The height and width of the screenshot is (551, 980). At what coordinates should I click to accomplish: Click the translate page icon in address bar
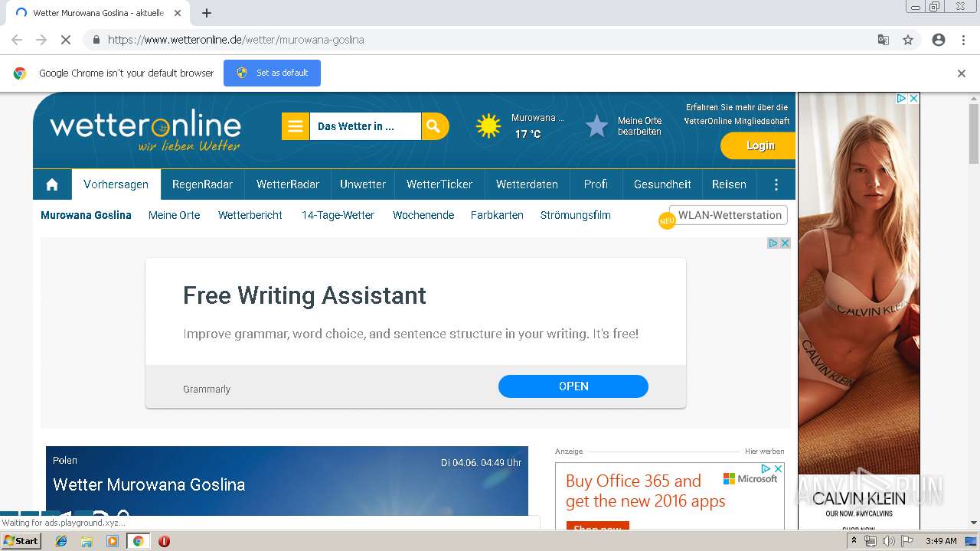coord(883,40)
